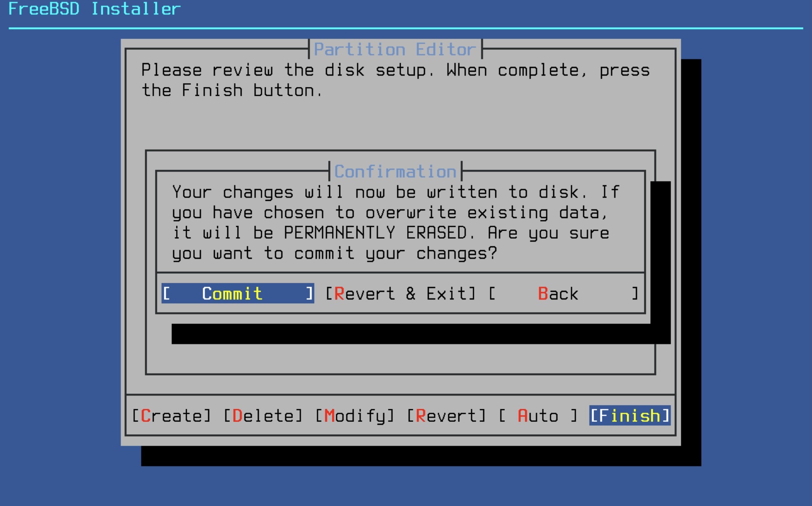Click the Partition Editor window title
The width and height of the screenshot is (812, 506).
(x=395, y=49)
